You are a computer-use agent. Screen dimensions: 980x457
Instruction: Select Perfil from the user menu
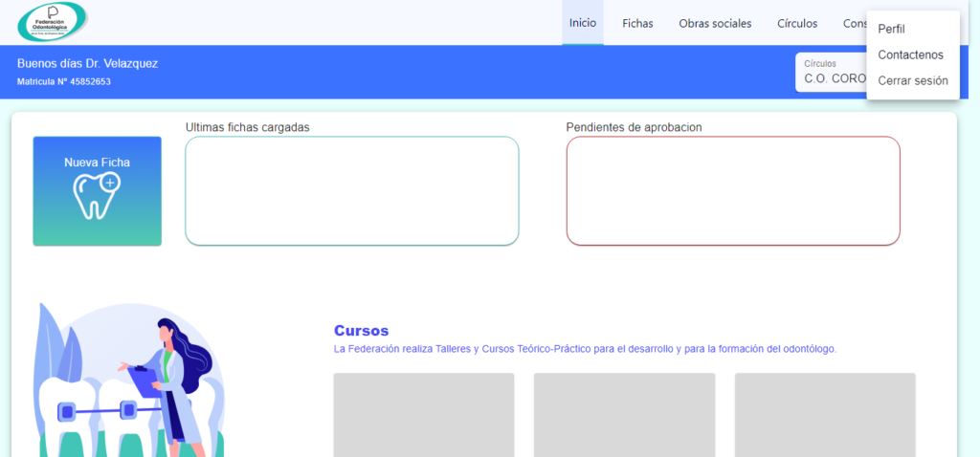pyautogui.click(x=891, y=29)
